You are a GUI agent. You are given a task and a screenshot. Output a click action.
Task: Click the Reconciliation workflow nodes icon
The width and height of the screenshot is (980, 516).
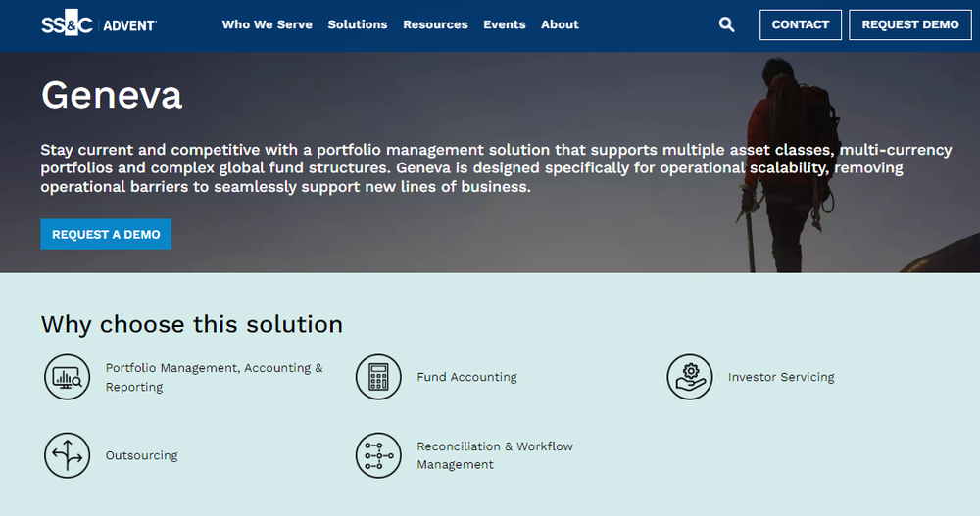point(378,455)
